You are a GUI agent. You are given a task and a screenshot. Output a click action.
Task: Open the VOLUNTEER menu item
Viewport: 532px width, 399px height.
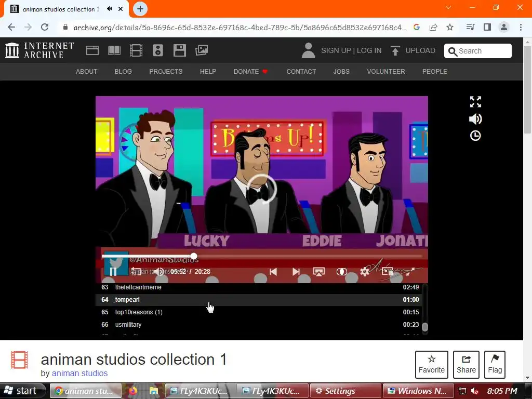tap(386, 72)
